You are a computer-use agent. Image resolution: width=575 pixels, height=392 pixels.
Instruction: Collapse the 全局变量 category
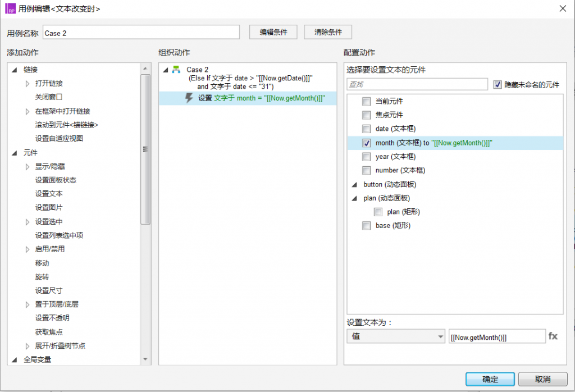14,360
